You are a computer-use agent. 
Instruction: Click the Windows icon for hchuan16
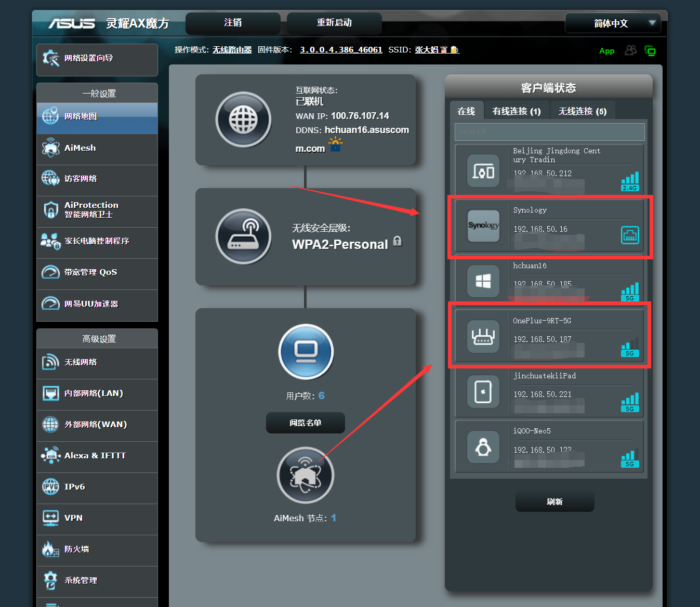tap(483, 281)
